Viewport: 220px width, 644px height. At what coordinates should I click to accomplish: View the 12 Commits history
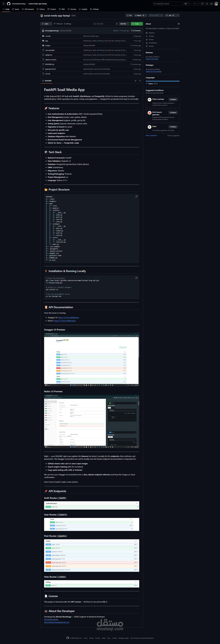136,31
